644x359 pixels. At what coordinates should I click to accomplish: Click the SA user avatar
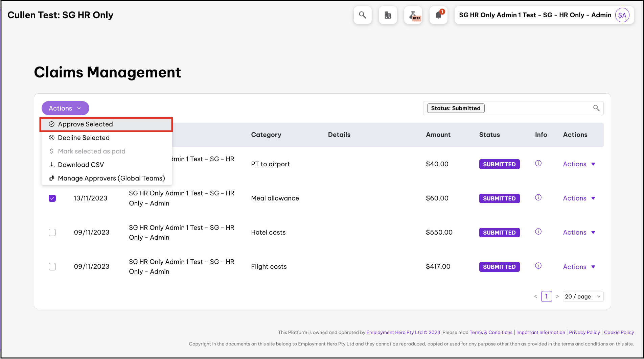point(622,15)
